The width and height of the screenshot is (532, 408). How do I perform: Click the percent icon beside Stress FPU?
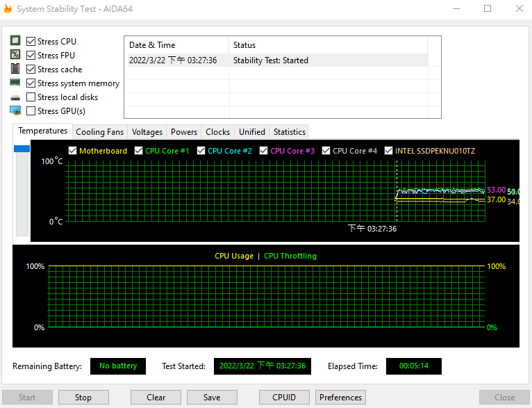coord(15,55)
